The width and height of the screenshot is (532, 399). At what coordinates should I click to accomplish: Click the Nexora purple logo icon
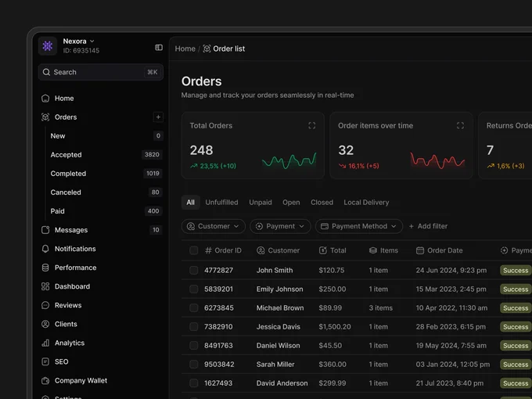coord(48,46)
